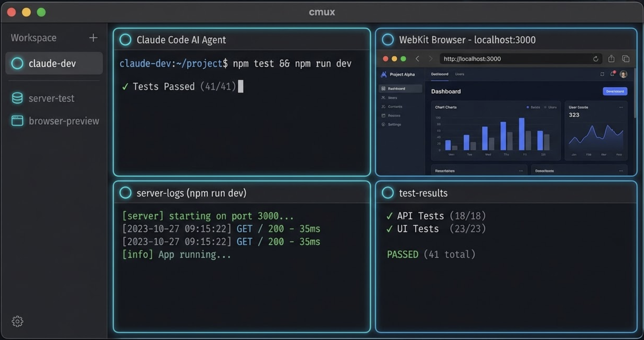
Task: Open Settings in Project Alpha sidebar
Action: coord(394,124)
